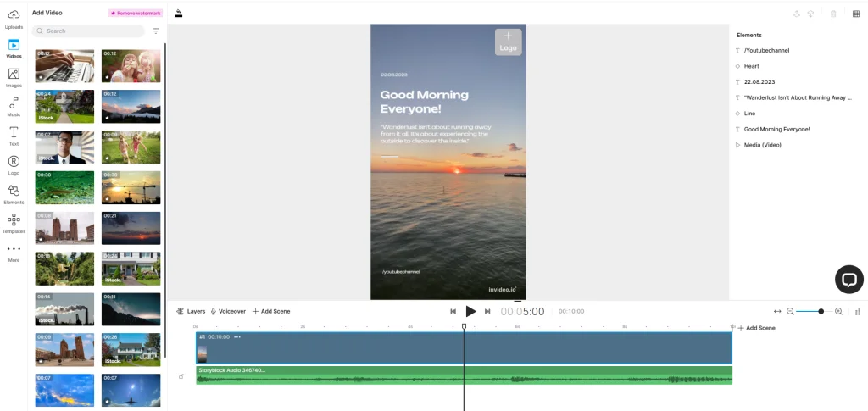Viewport: 868px width, 411px height.
Task: Click the background fill color icon
Action: (178, 14)
